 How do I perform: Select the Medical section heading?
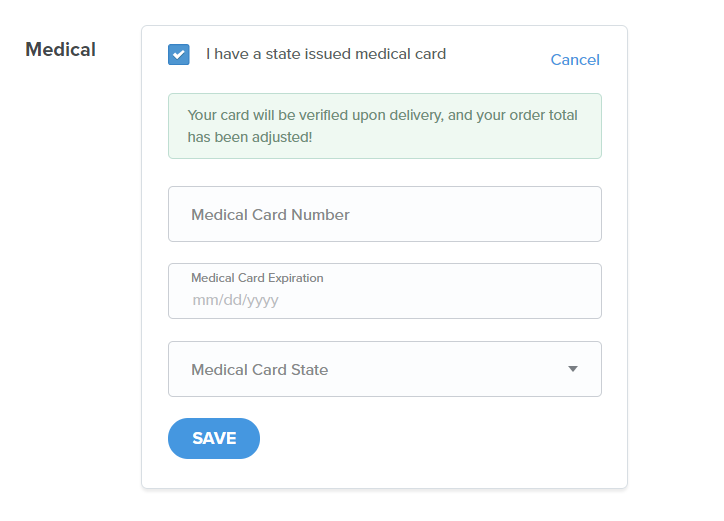60,49
